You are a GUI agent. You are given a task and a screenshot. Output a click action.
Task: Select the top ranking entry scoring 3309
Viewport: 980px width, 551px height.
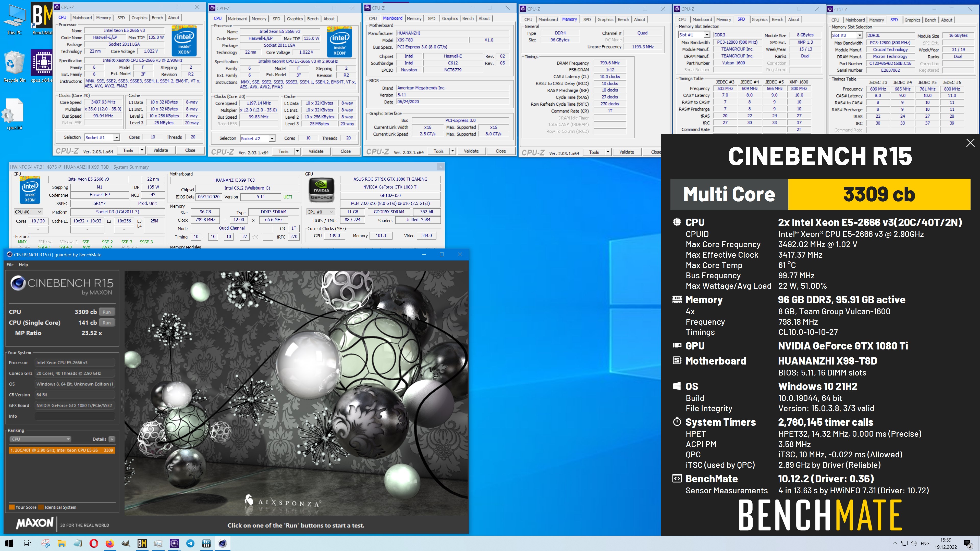(x=62, y=450)
